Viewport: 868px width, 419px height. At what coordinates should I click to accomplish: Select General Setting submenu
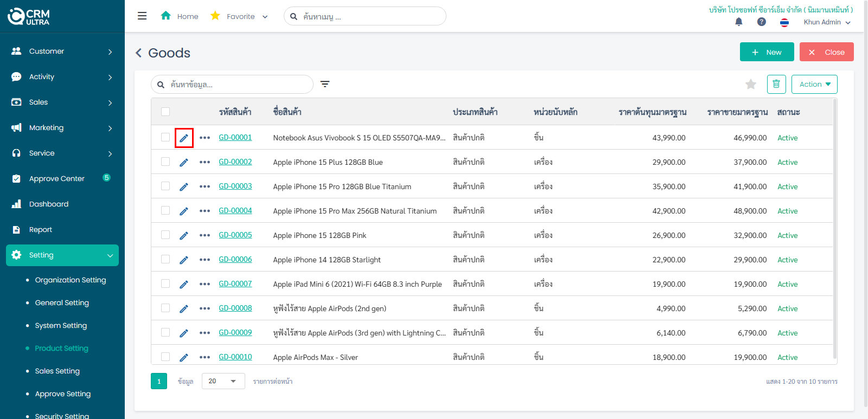pyautogui.click(x=62, y=302)
